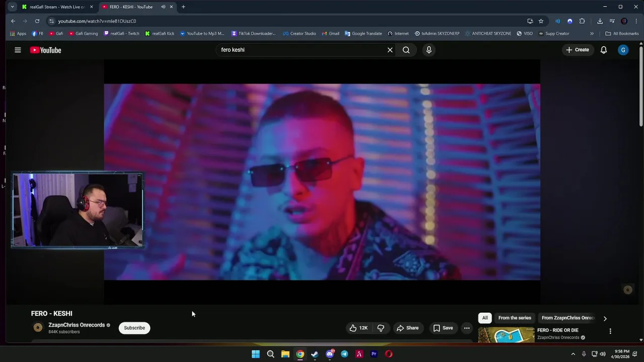
Task: Bookmark this page with star icon
Action: [541, 21]
